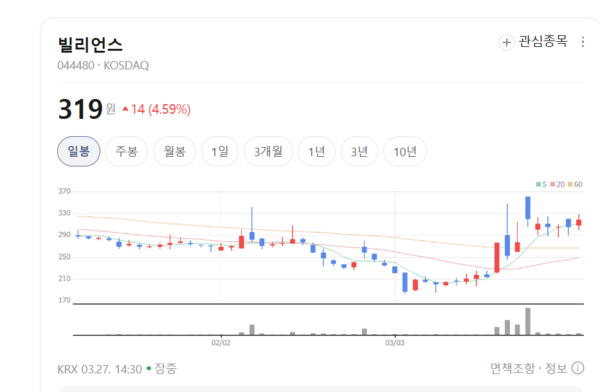
Task: Show the 3개월 three-month chart
Action: click(x=268, y=151)
